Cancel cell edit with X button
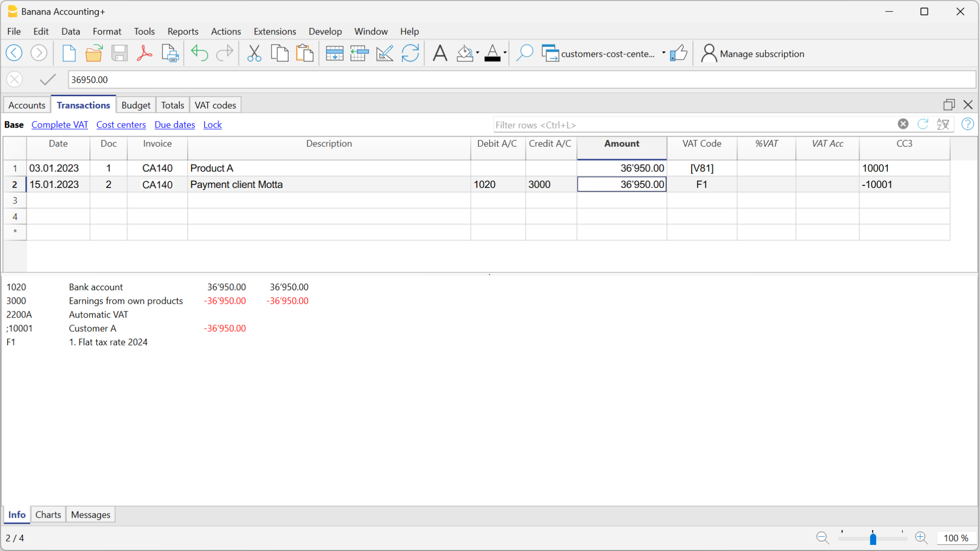Viewport: 980px width, 551px height. click(x=15, y=80)
